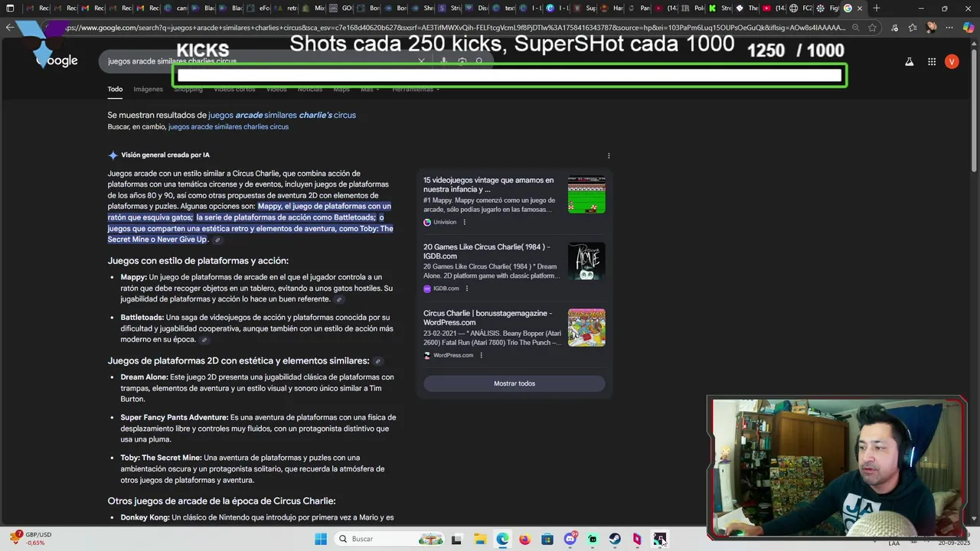Focus the Google search input field
Viewport: 980px width, 551px height.
260,61
